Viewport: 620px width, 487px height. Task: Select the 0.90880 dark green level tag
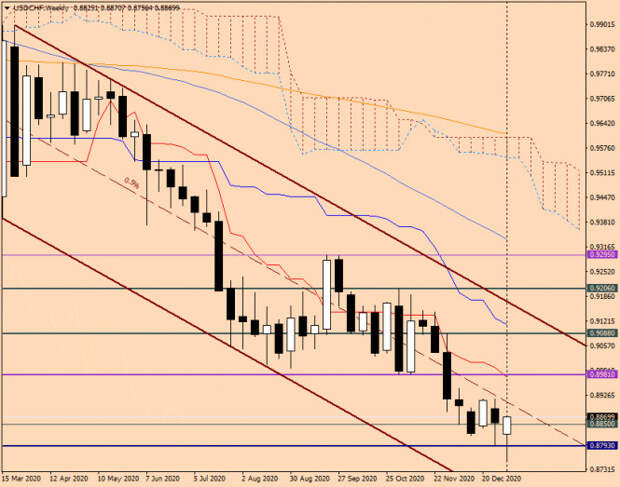603,333
